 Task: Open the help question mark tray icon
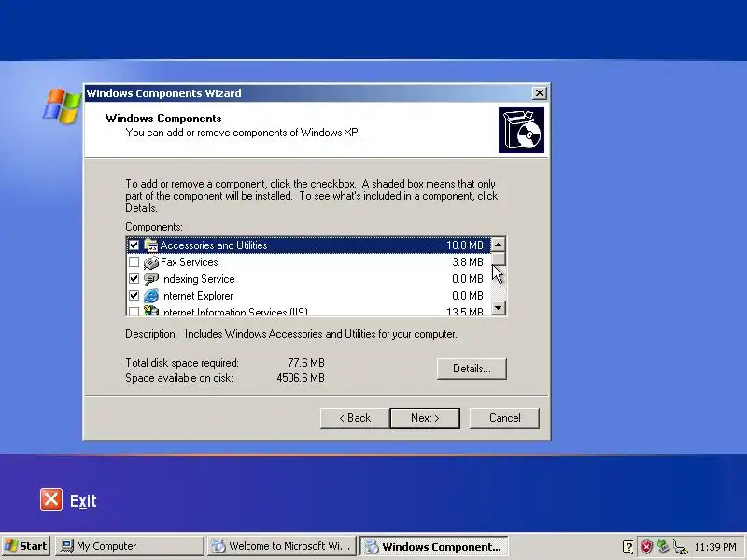(x=627, y=546)
